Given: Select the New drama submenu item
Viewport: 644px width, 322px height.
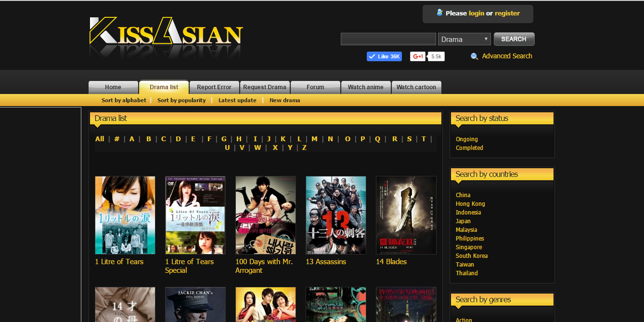Looking at the screenshot, I should 285,100.
